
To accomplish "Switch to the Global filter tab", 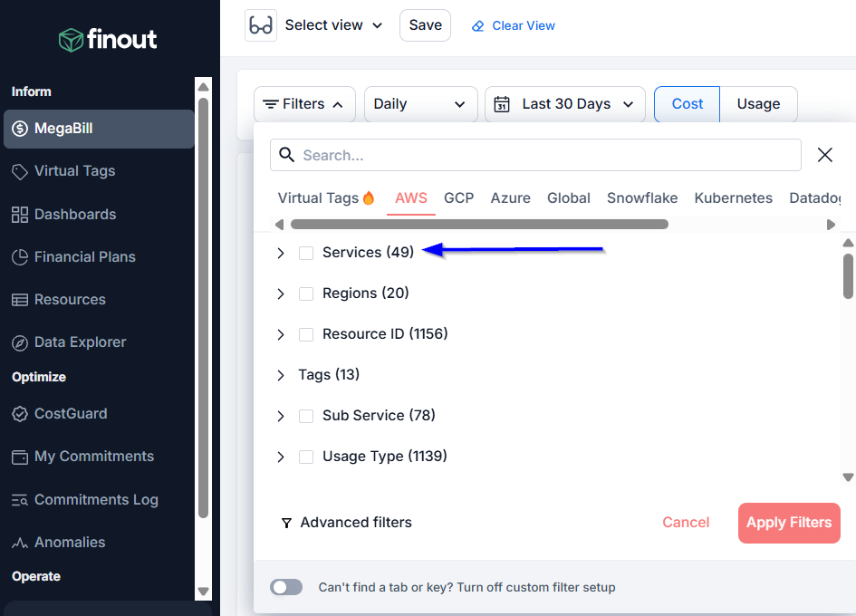I will pyautogui.click(x=569, y=197).
